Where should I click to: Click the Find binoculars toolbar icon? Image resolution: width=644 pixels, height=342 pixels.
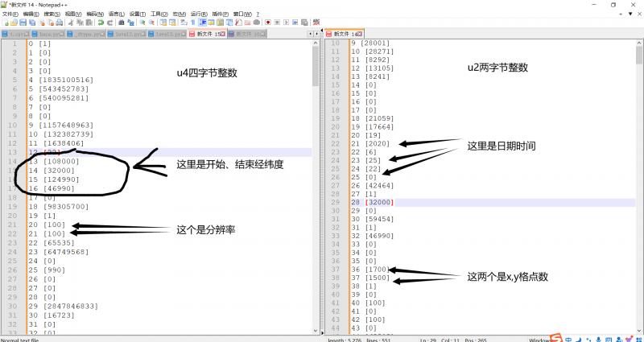(x=122, y=23)
